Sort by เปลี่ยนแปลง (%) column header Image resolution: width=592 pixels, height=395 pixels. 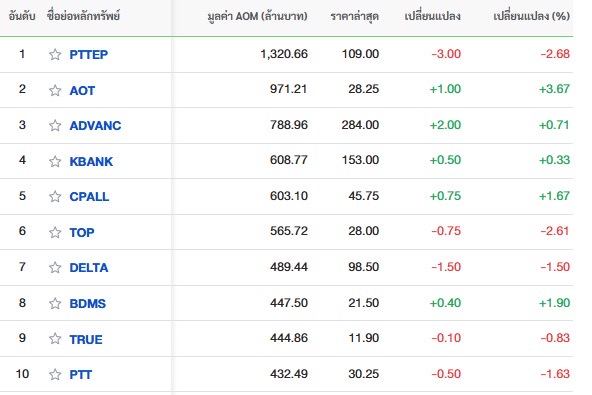click(x=531, y=16)
